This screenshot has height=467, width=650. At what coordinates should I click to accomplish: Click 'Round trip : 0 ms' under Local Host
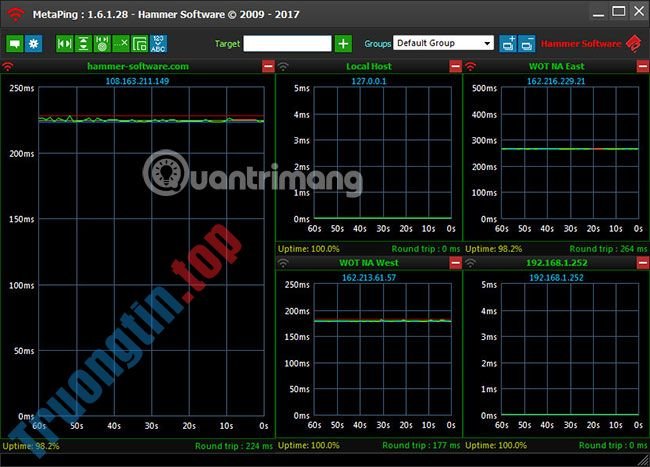[x=426, y=249]
